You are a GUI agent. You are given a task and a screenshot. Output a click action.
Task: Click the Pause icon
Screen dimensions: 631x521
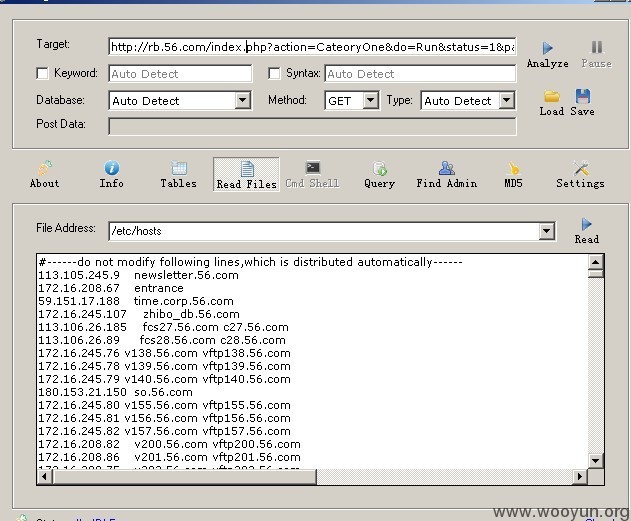597,47
